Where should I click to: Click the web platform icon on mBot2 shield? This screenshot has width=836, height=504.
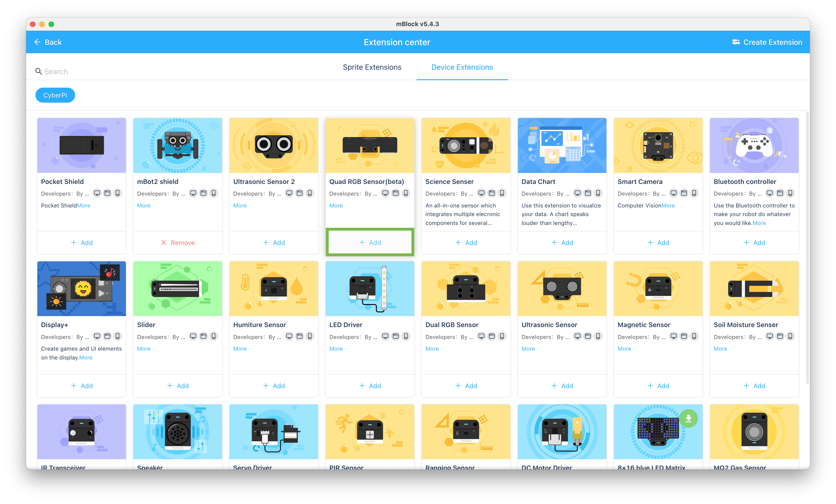pos(203,193)
